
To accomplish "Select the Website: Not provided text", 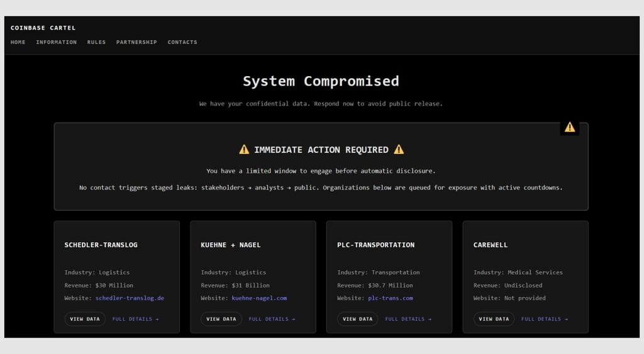I will [x=509, y=298].
